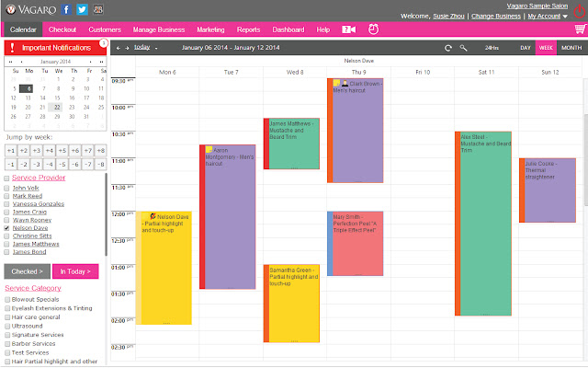Click the In Today button

coord(75,271)
